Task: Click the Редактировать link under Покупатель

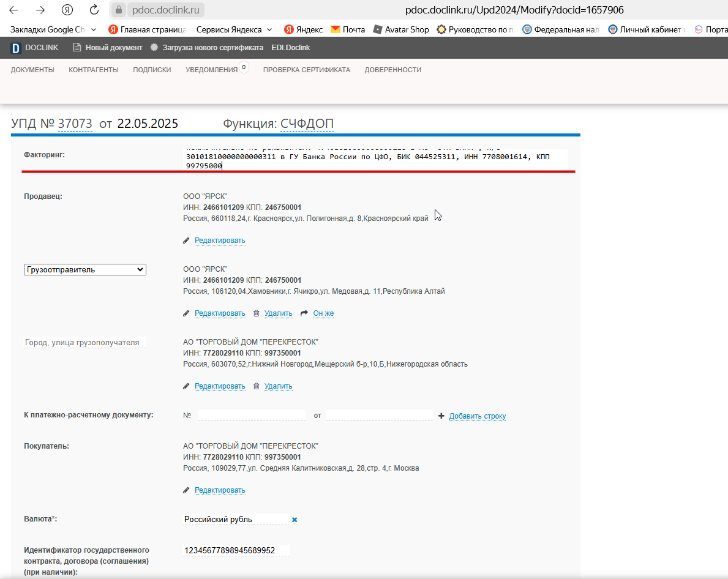Action: (220, 490)
